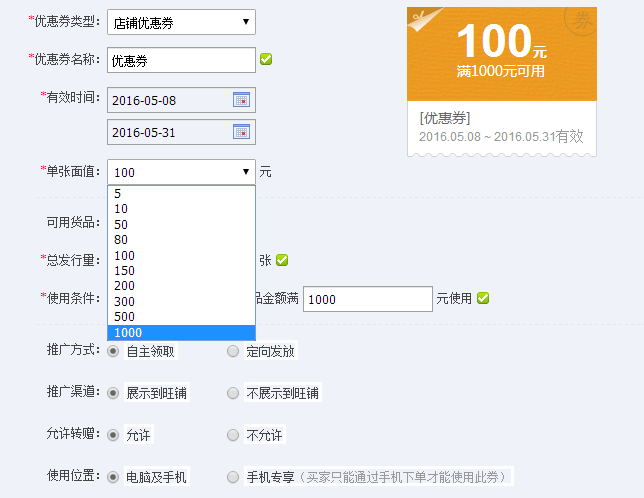Choose 5 in the face value list
The image size is (644, 498).
[181, 194]
